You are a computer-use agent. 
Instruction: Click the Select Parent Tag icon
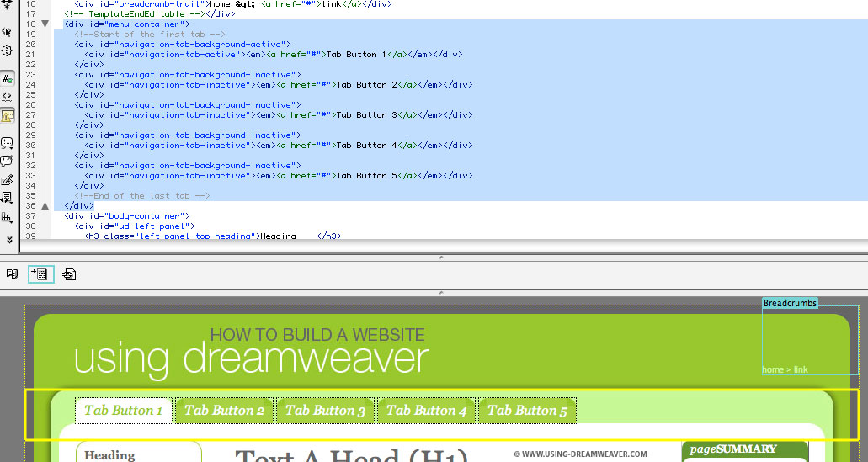click(x=7, y=31)
